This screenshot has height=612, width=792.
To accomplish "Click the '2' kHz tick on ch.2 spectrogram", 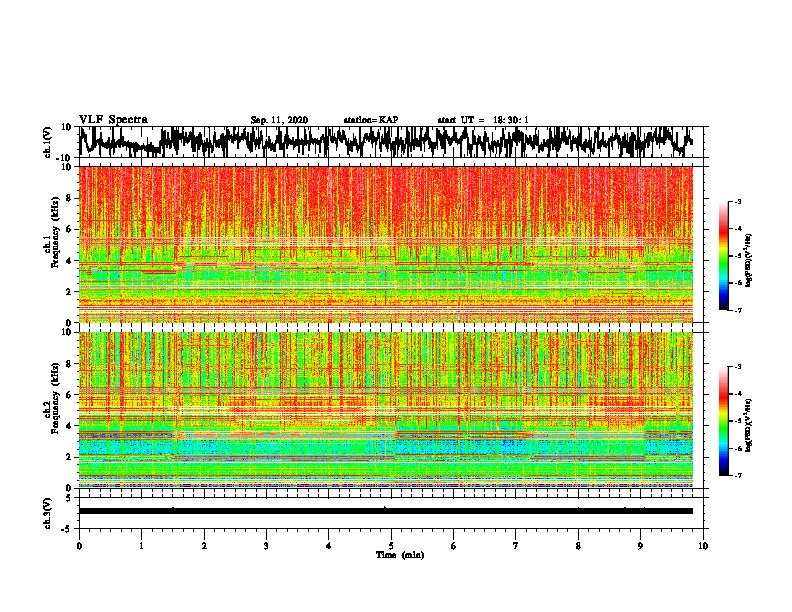I will point(70,457).
